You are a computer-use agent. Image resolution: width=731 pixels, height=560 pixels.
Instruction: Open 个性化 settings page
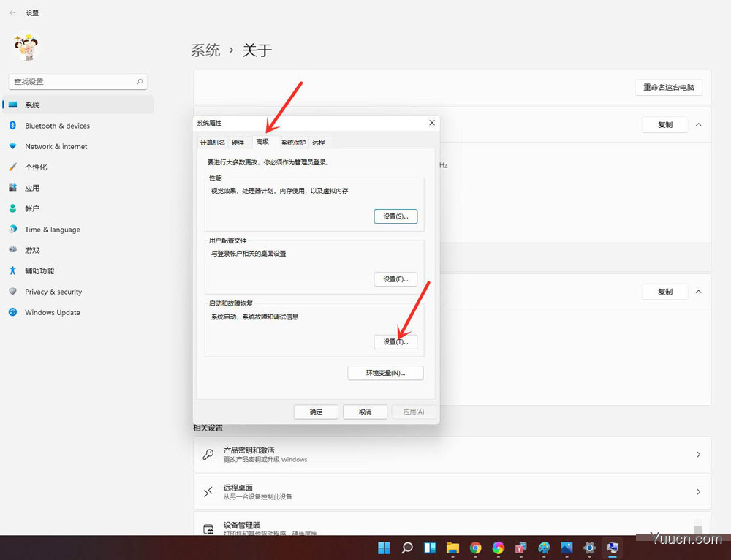click(78, 167)
